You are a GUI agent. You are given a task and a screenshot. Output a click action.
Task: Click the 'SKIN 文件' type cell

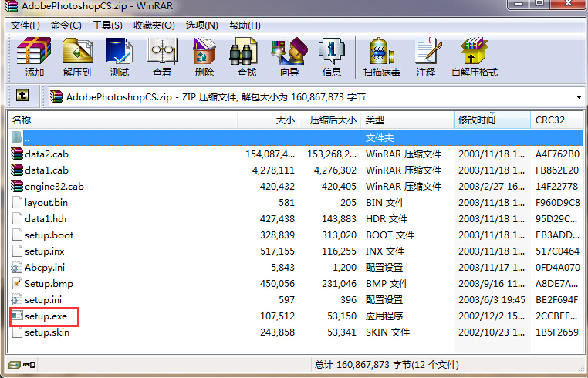(x=387, y=332)
